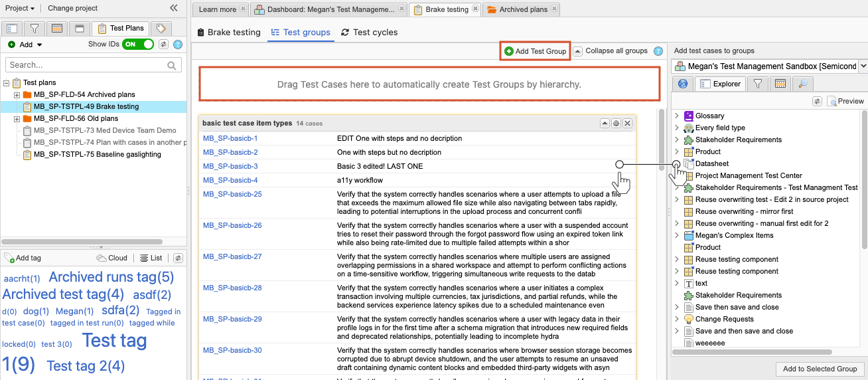868x380 pixels.
Task: Open the Test cycles tab
Action: [369, 32]
